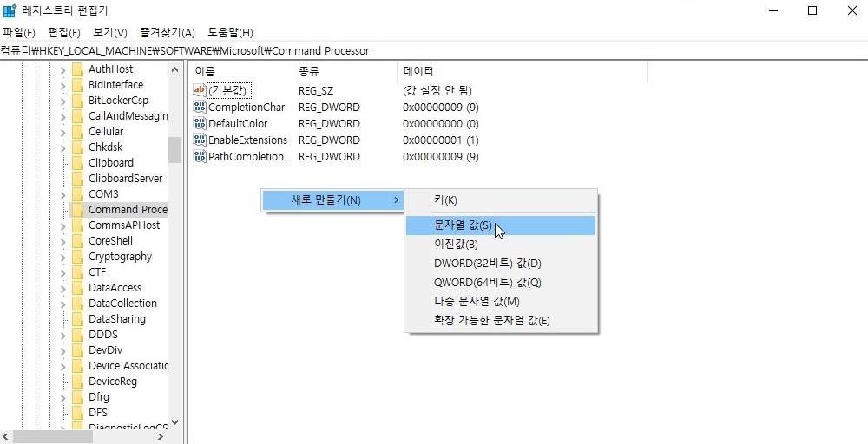
Task: Sort by the 종류 column header
Action: [x=345, y=71]
